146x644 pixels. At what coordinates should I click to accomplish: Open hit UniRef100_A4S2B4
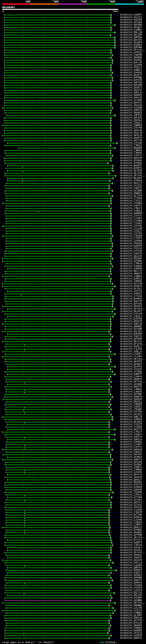(x=131, y=20)
